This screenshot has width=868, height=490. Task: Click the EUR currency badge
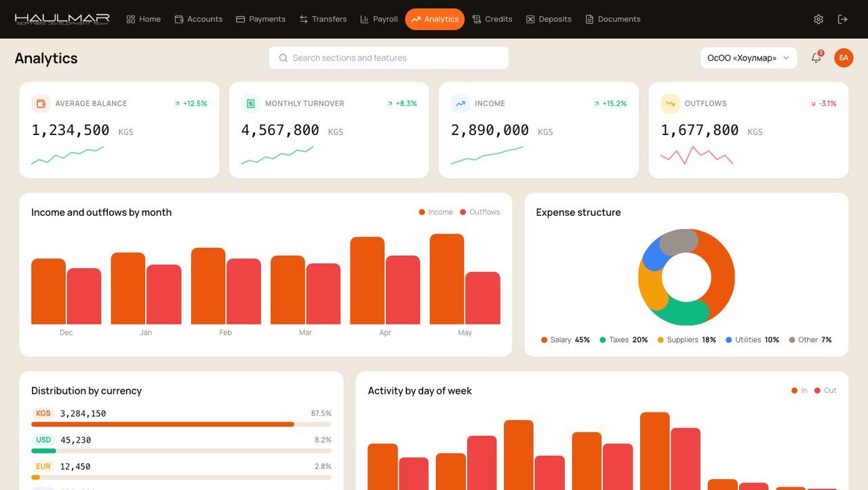pyautogui.click(x=43, y=466)
